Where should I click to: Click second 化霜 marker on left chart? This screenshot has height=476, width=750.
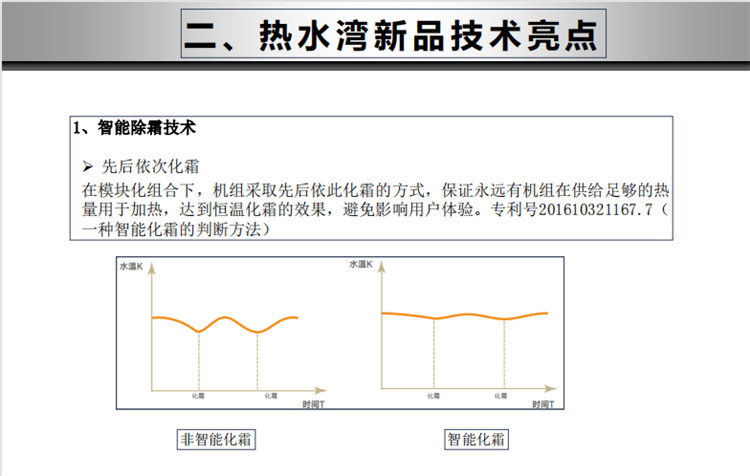coord(269,396)
